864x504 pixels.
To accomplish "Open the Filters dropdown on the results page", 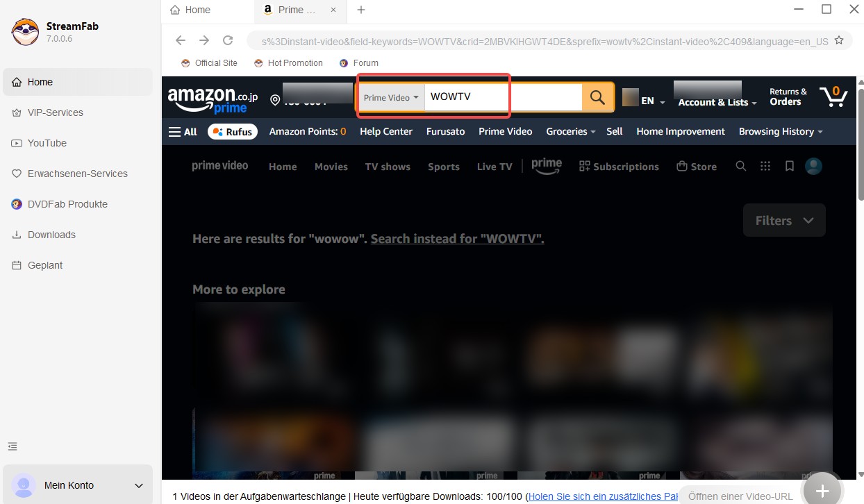I will (x=784, y=220).
